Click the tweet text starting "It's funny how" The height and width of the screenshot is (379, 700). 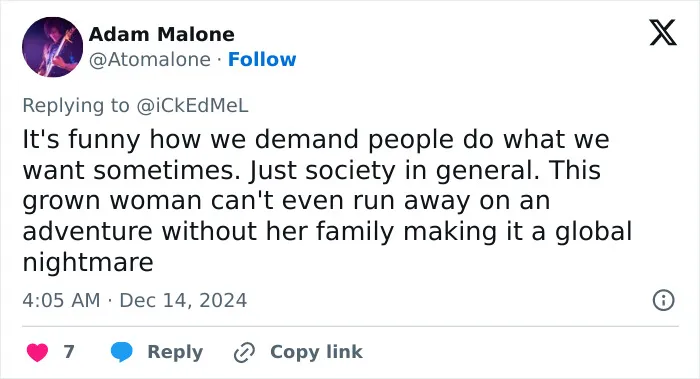point(327,200)
